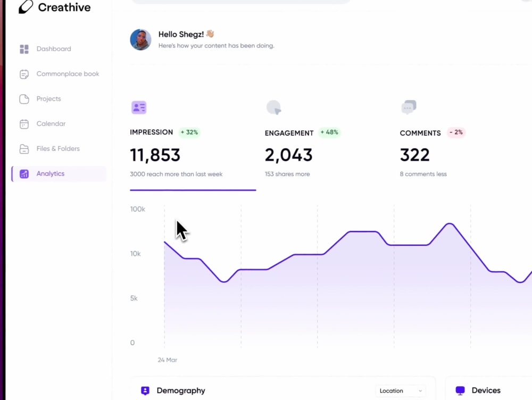
Task: Click the + 32% impression badge
Action: 189,132
